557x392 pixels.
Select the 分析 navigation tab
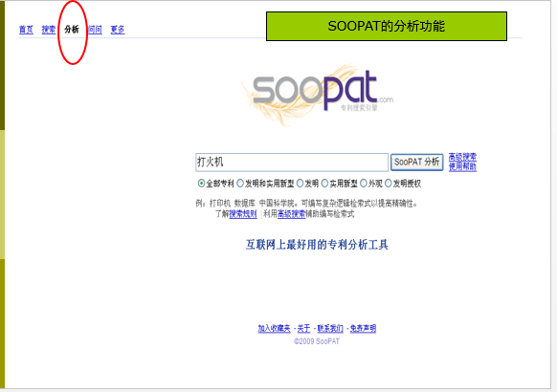tap(72, 30)
